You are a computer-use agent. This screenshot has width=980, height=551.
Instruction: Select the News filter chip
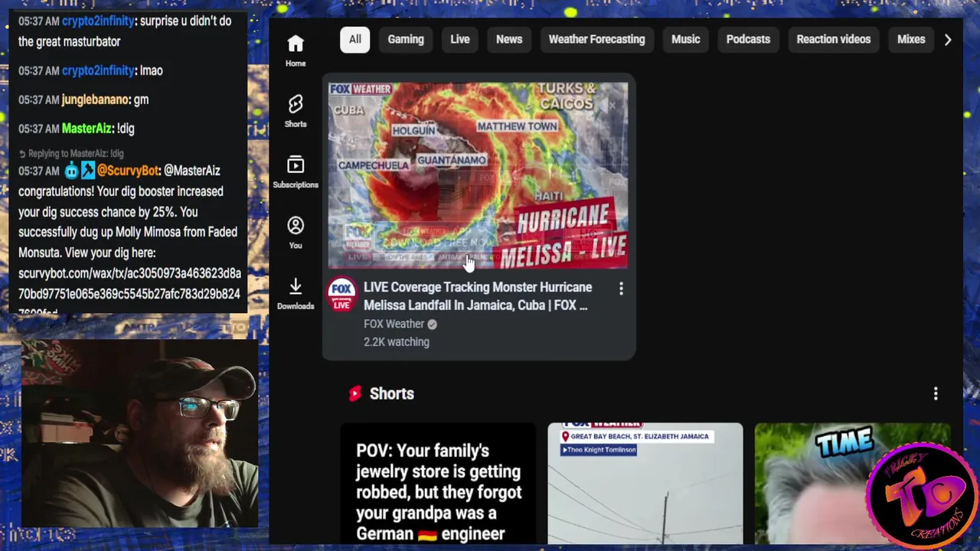pyautogui.click(x=509, y=39)
